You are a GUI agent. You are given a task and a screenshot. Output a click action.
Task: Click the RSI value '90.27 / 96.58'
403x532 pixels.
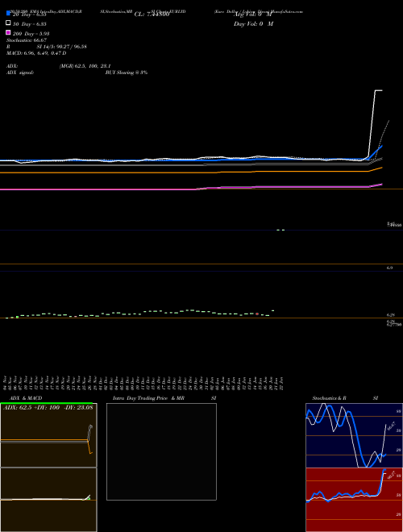(x=70, y=47)
